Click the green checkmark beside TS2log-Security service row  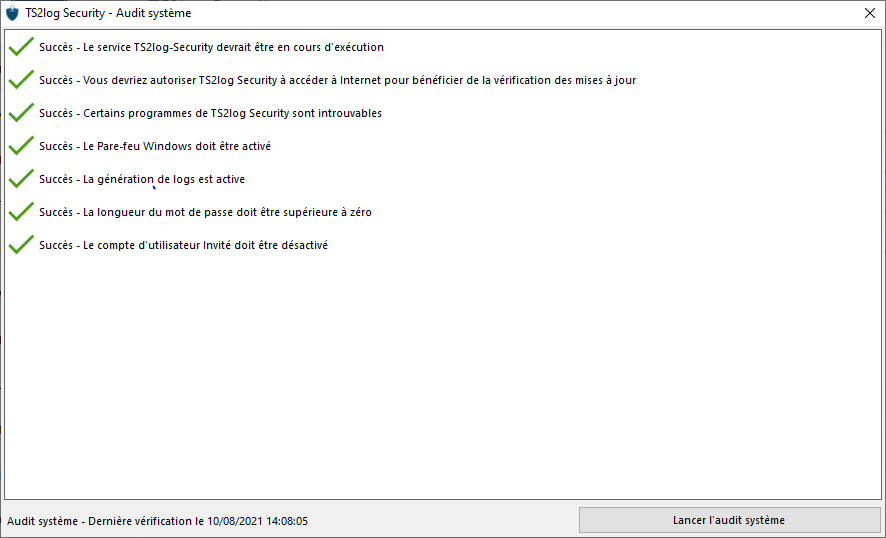point(21,47)
